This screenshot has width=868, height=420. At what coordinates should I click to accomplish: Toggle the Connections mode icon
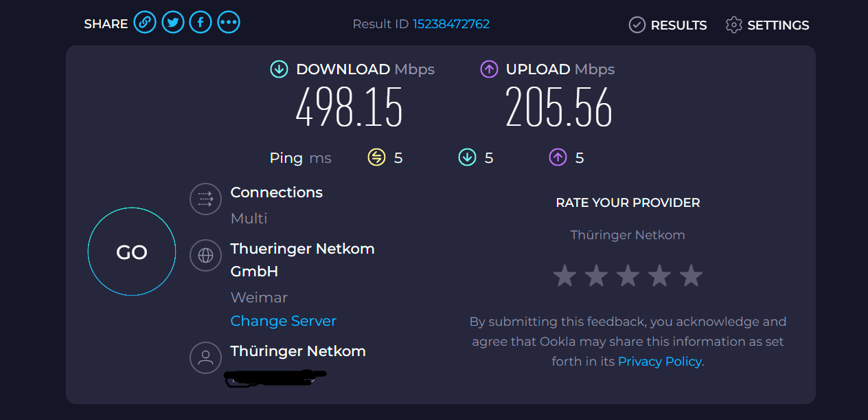coord(205,199)
